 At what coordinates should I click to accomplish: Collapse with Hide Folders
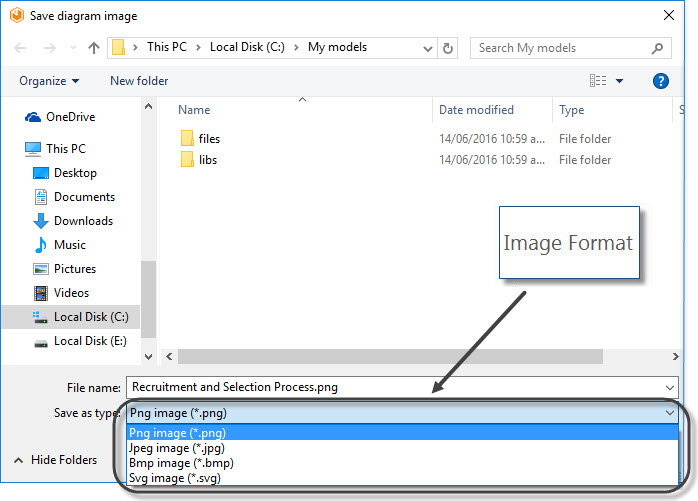pos(56,460)
